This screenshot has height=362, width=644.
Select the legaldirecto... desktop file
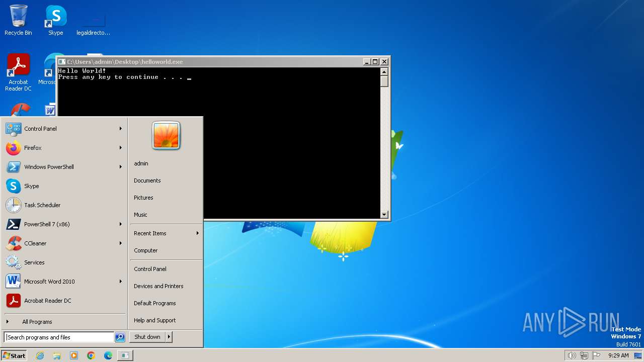point(94,23)
